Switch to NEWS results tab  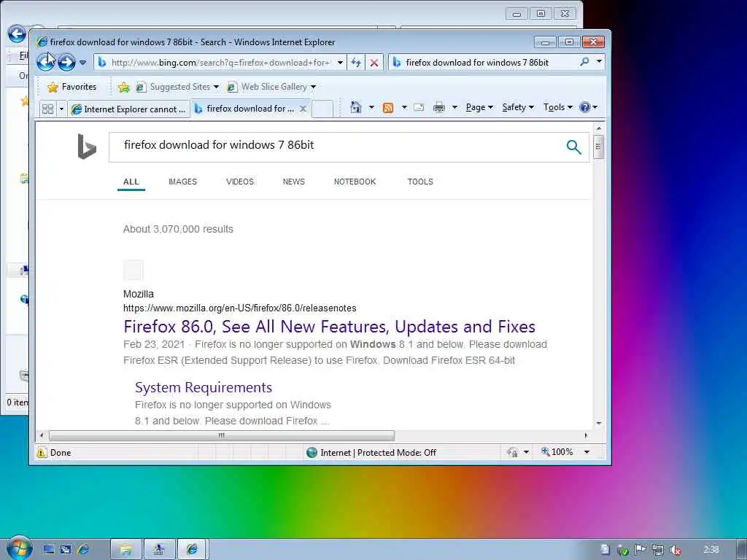tap(293, 182)
